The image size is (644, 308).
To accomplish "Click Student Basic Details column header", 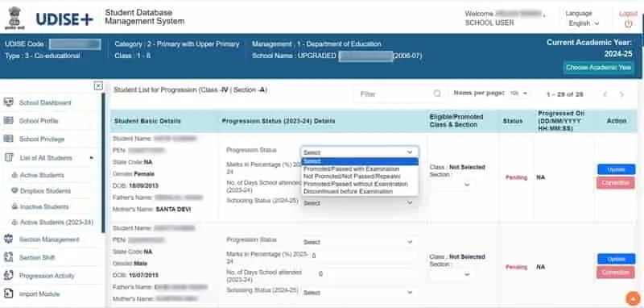I will point(147,121).
